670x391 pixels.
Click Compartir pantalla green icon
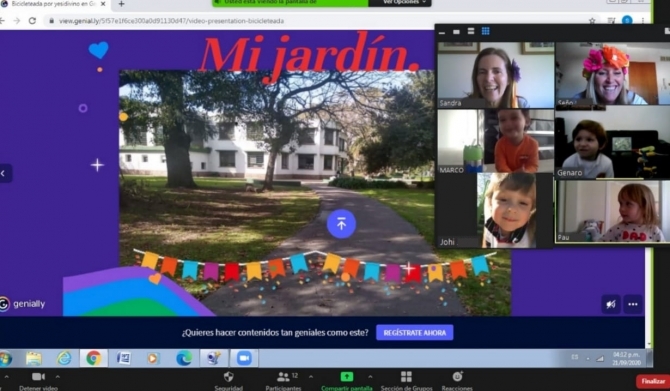coord(347,376)
